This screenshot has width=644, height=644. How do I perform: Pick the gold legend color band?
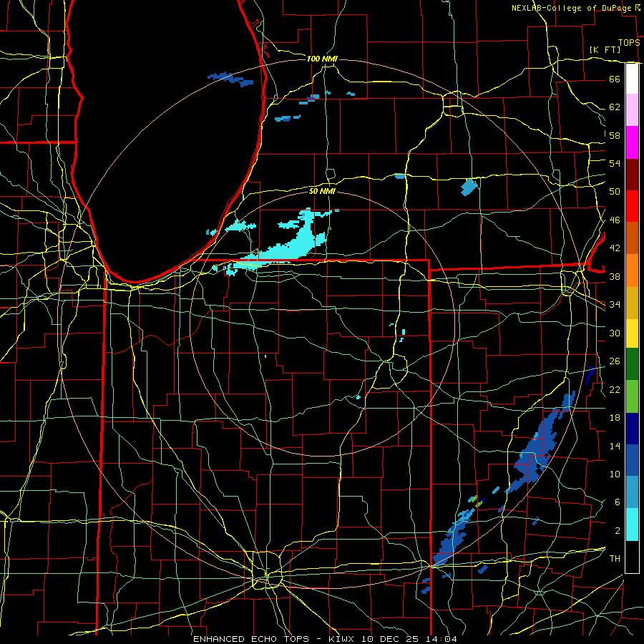click(x=632, y=302)
